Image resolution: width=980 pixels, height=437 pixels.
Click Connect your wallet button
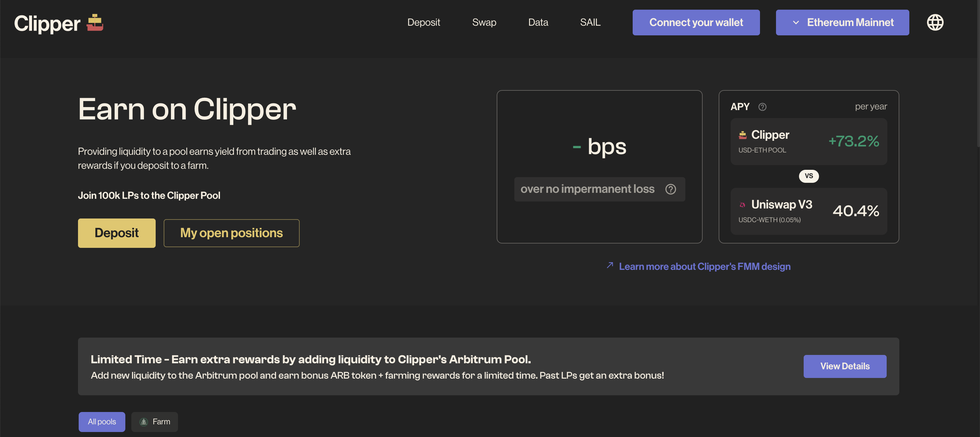pos(696,22)
